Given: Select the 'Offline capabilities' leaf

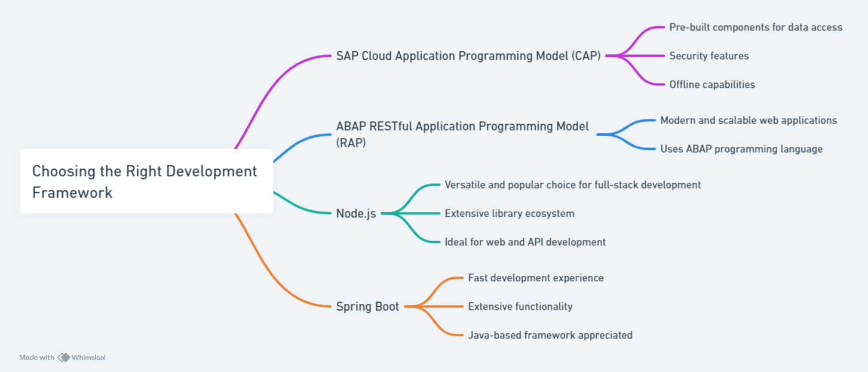Looking at the screenshot, I should tap(711, 85).
